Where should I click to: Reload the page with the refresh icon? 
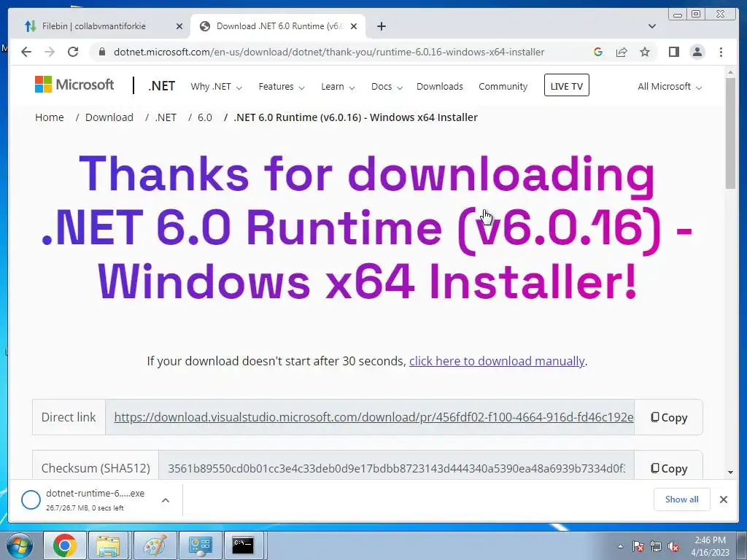(x=73, y=52)
